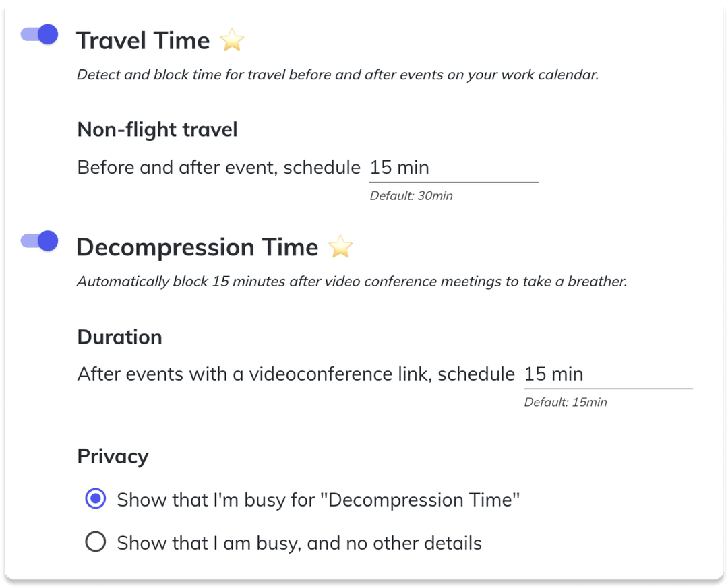Screen dimensions: 728x588
Task: Click the Travel Time heading
Action: 143,40
